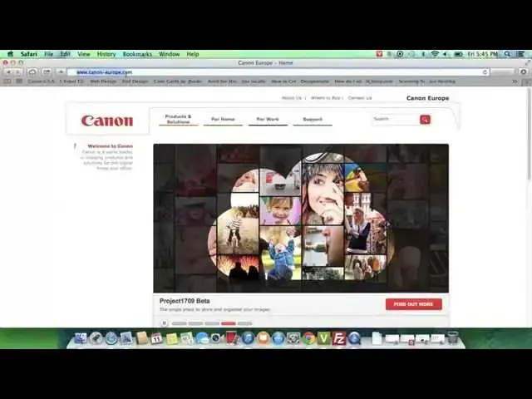Open Products & Solutions navigation tab
The width and height of the screenshot is (532, 399).
pos(179,119)
